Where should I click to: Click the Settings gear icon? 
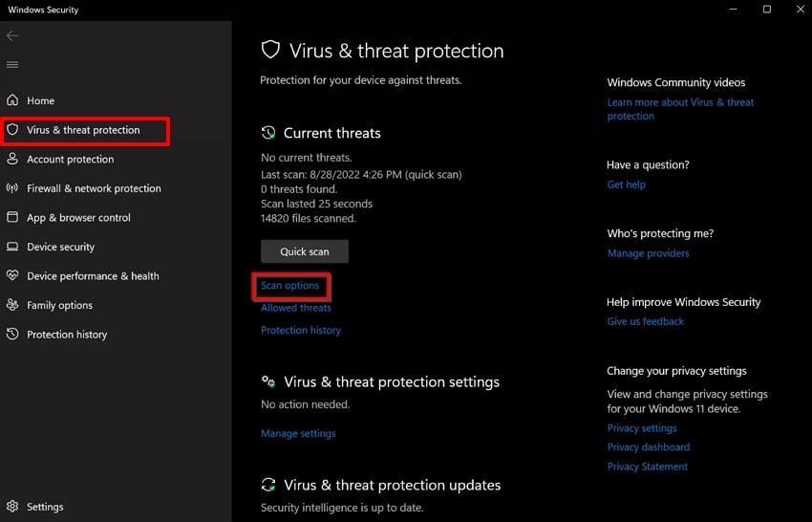(12, 507)
